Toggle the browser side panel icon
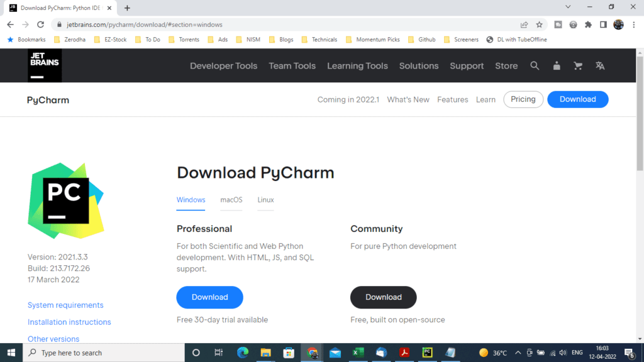Image resolution: width=644 pixels, height=362 pixels. (603, 25)
